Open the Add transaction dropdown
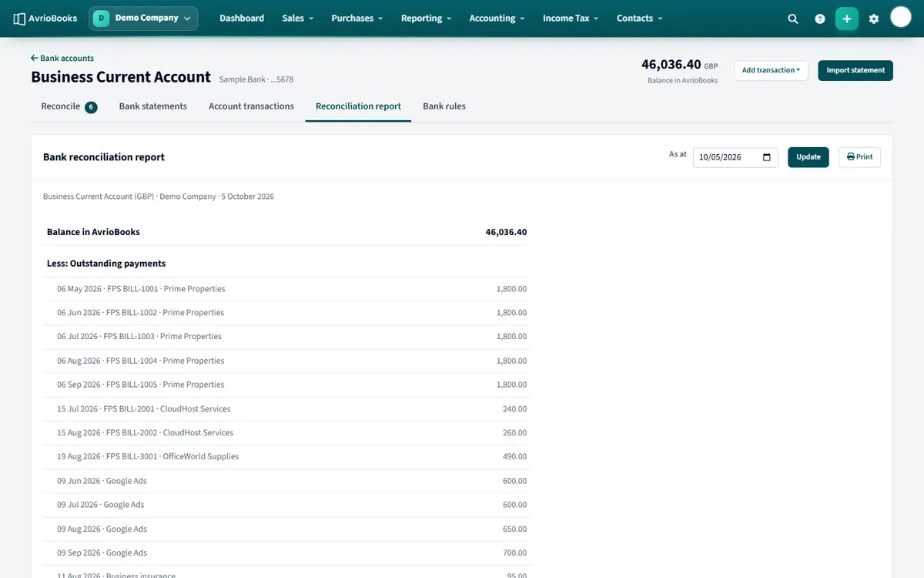 pyautogui.click(x=771, y=70)
